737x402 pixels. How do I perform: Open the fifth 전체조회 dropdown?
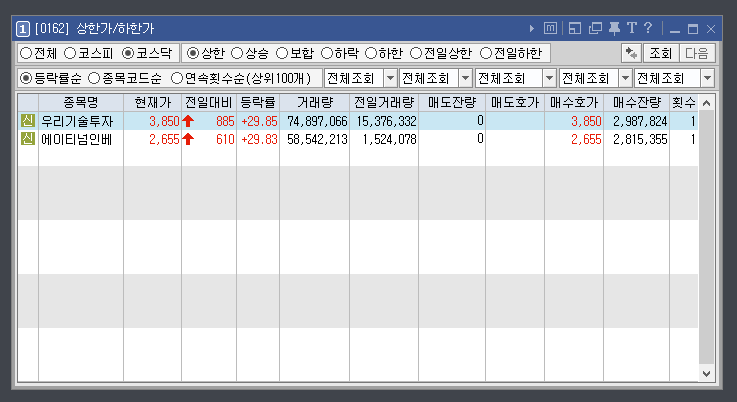click(x=707, y=79)
